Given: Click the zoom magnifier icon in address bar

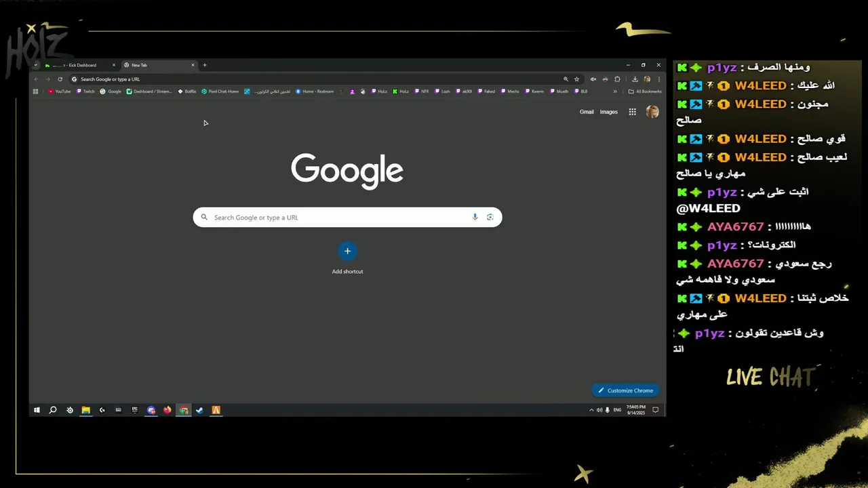Looking at the screenshot, I should pos(566,79).
